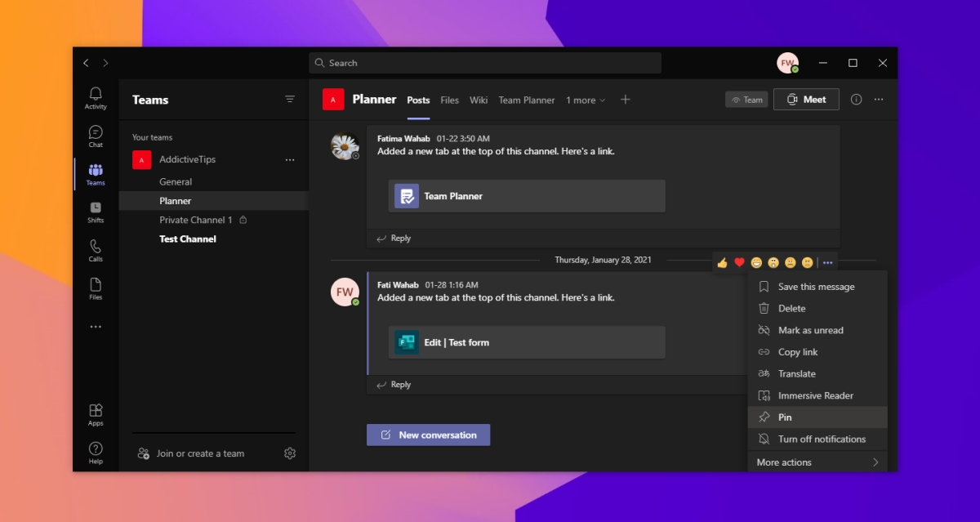Open AddictiveTips team more options
The width and height of the screenshot is (980, 522).
pos(290,160)
